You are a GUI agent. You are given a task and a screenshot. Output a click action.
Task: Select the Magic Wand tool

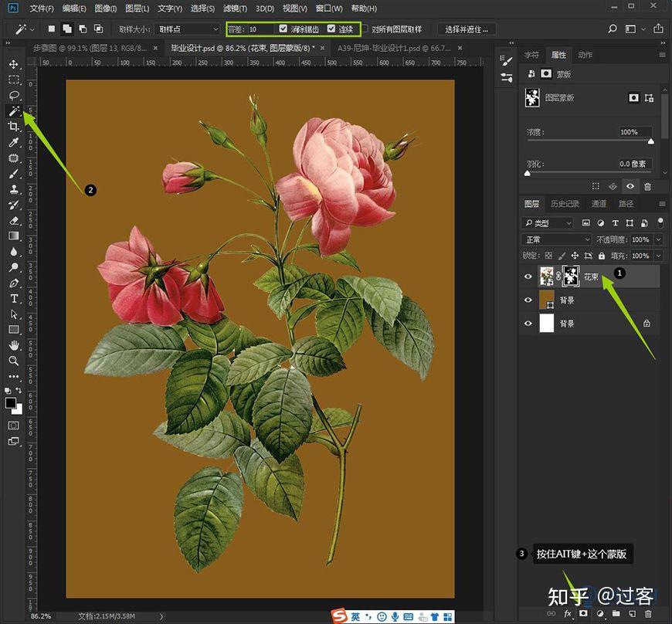coord(13,111)
